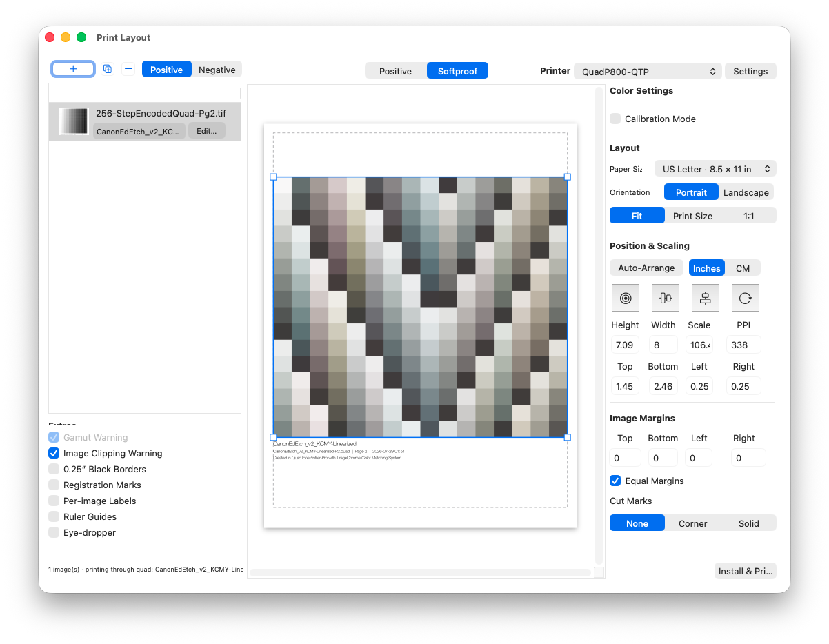Image resolution: width=829 pixels, height=644 pixels.
Task: Choose Landscape orientation
Action: click(746, 192)
